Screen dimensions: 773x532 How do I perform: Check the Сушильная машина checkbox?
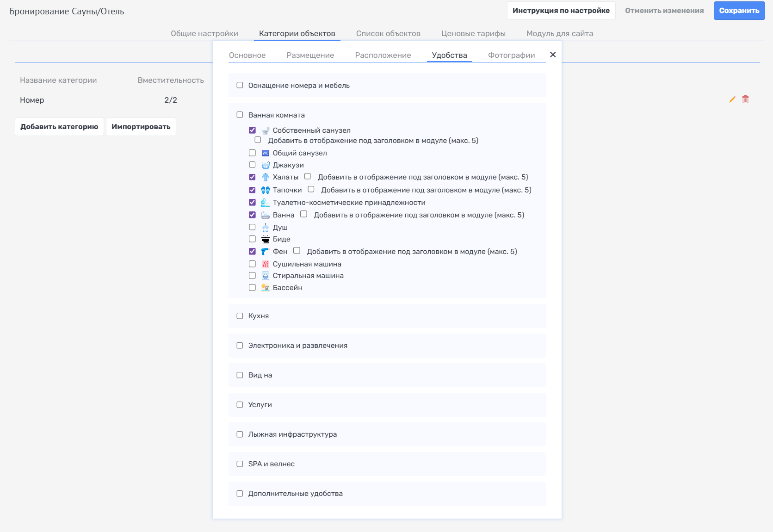(252, 264)
